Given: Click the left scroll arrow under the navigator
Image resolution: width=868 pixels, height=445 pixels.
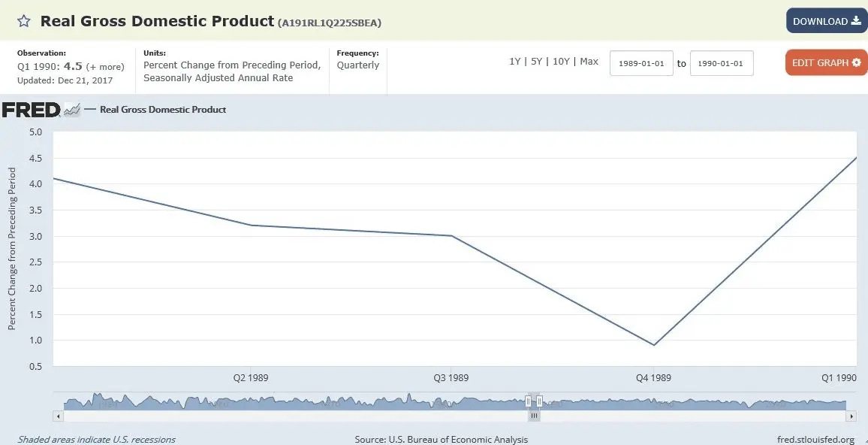Looking at the screenshot, I should [58, 416].
